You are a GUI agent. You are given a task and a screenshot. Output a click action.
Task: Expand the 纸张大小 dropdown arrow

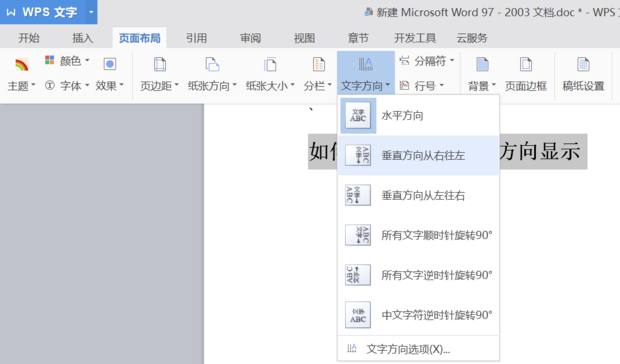(x=293, y=85)
